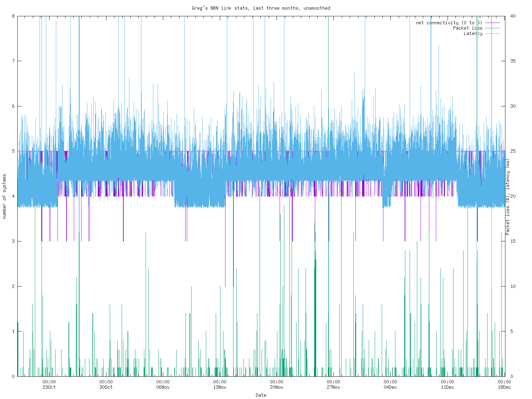
Task: Select the 'net connectivity (0 to 5)' legend label
Action: point(449,23)
